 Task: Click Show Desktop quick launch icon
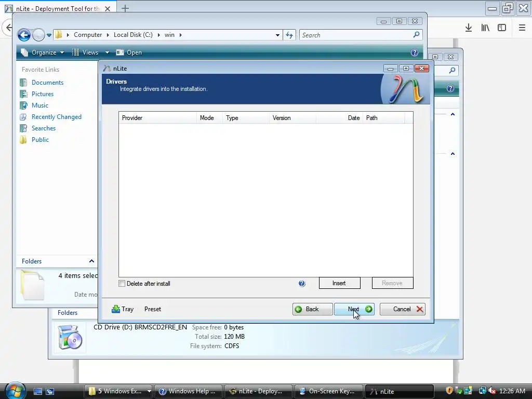point(37,391)
